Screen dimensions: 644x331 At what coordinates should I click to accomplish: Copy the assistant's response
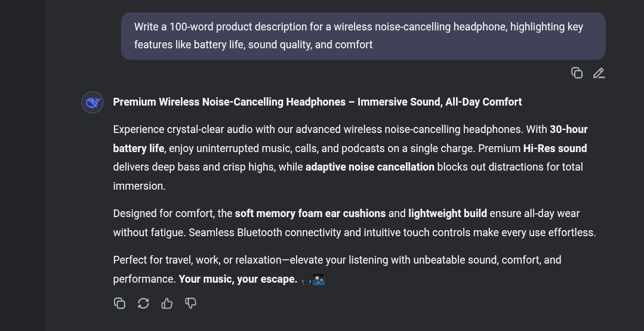tap(119, 303)
